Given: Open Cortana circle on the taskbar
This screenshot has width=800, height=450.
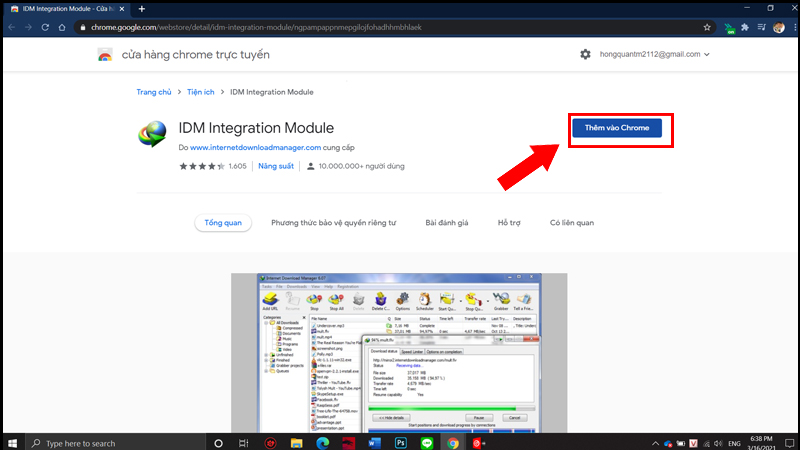Looking at the screenshot, I should click(x=218, y=443).
